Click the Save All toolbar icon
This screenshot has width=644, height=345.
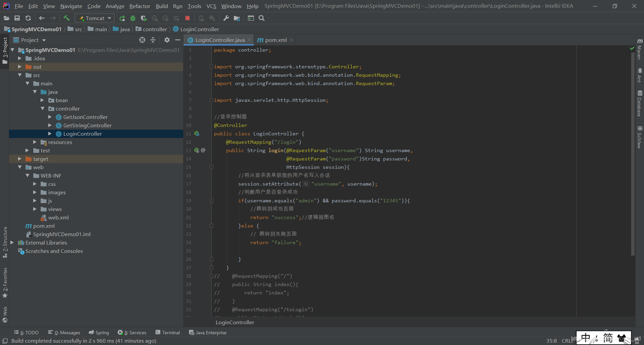[17, 18]
